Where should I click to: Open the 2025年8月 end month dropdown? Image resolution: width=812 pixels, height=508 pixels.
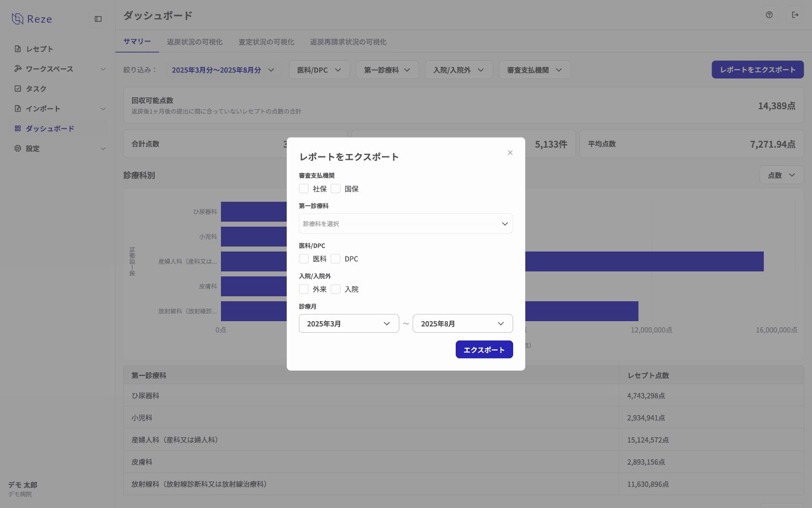[462, 323]
